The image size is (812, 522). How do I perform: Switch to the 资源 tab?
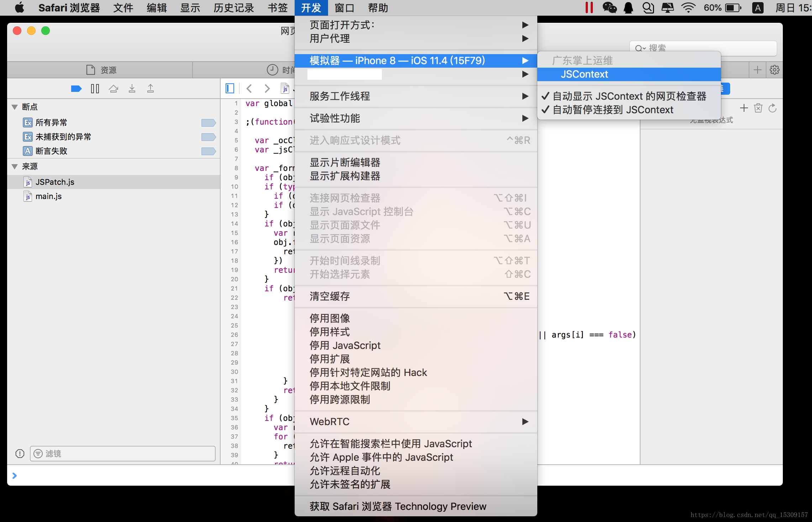pos(101,70)
